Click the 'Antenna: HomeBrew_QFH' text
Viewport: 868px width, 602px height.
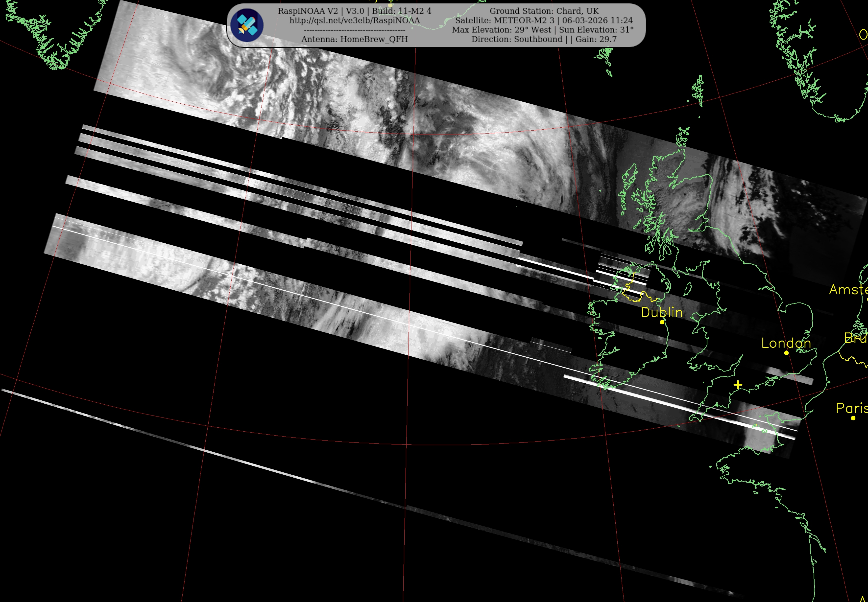coord(354,39)
